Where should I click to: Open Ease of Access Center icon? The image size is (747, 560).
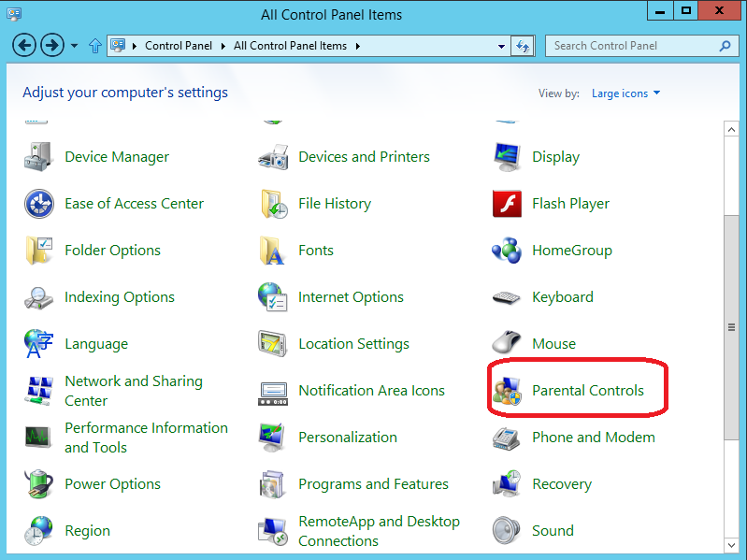click(x=39, y=203)
